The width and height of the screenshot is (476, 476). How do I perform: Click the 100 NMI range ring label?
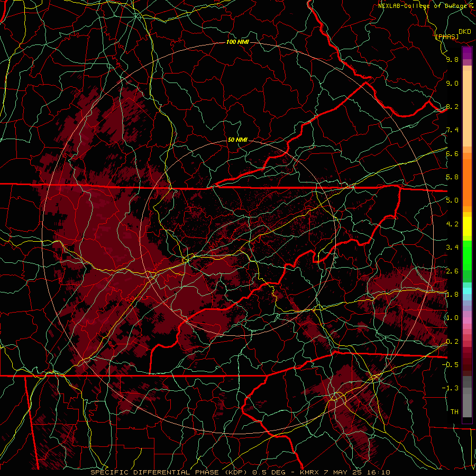pyautogui.click(x=237, y=42)
